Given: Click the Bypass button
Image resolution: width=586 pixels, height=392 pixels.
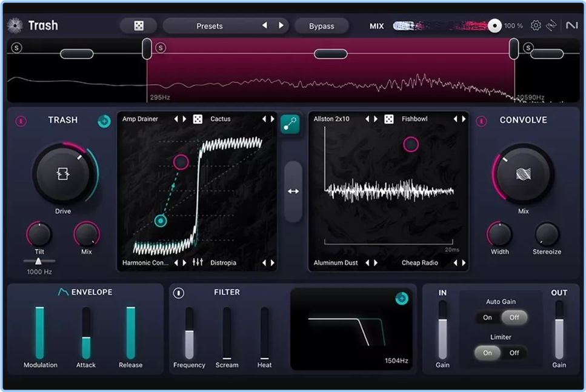Looking at the screenshot, I should click(321, 26).
